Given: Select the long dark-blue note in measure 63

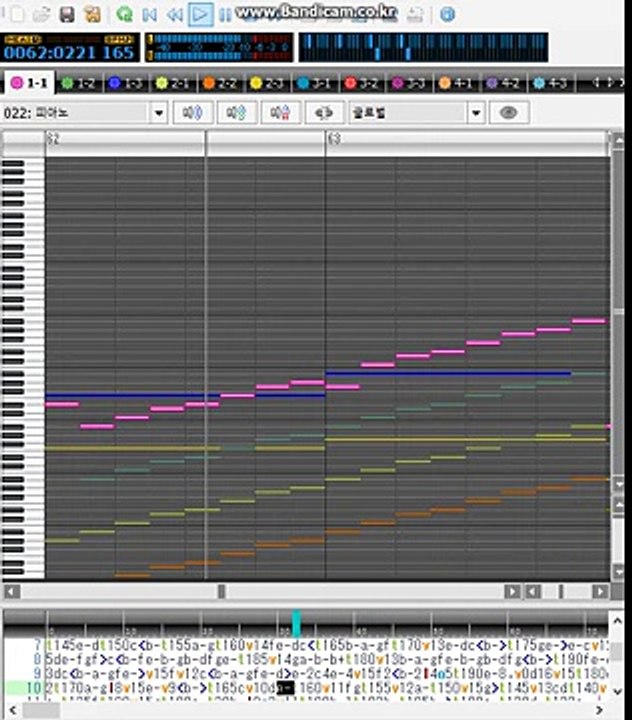Looking at the screenshot, I should [x=448, y=374].
